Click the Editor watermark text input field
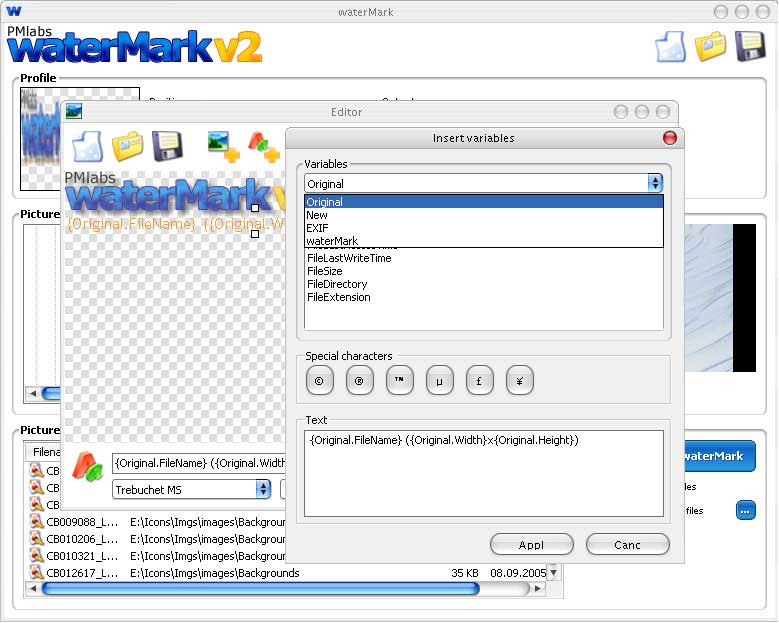This screenshot has height=623, width=779. point(199,463)
